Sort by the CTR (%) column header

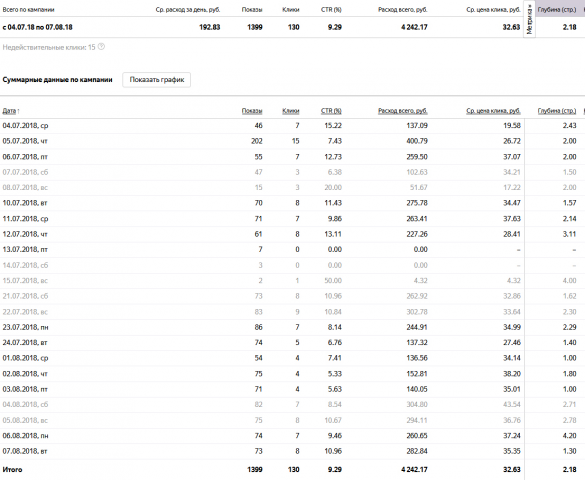[331, 111]
